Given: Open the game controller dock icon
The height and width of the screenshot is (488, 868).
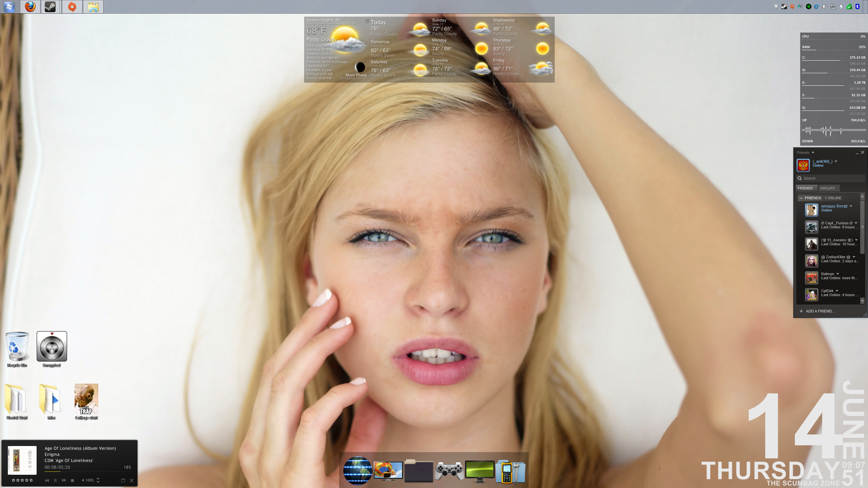Looking at the screenshot, I should click(449, 470).
